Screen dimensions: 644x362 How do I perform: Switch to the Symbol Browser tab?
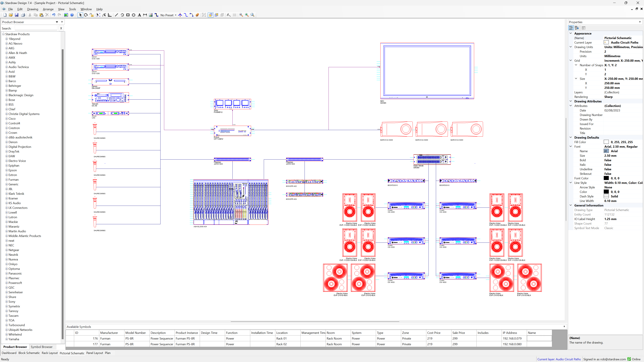41,347
